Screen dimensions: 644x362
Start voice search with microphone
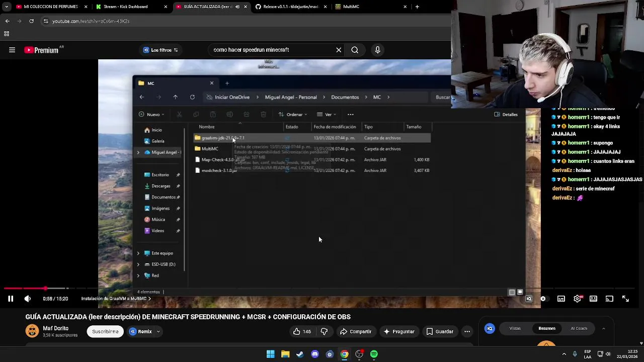[x=377, y=50]
